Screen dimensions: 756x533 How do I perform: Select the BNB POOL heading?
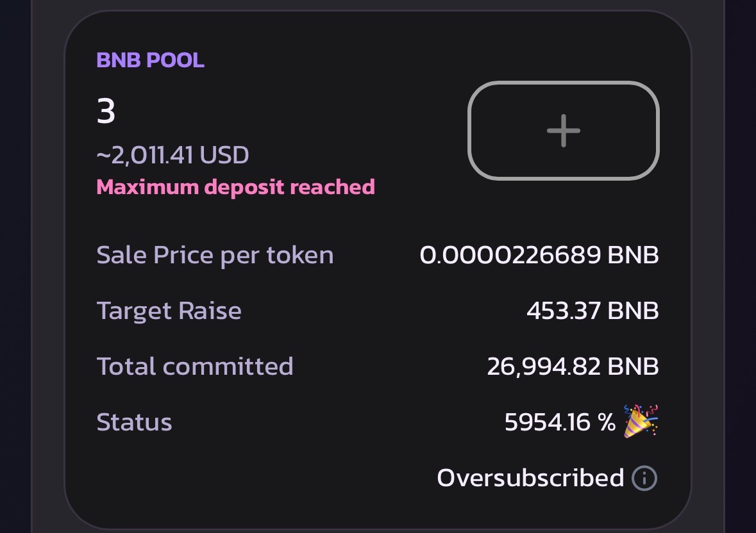151,60
